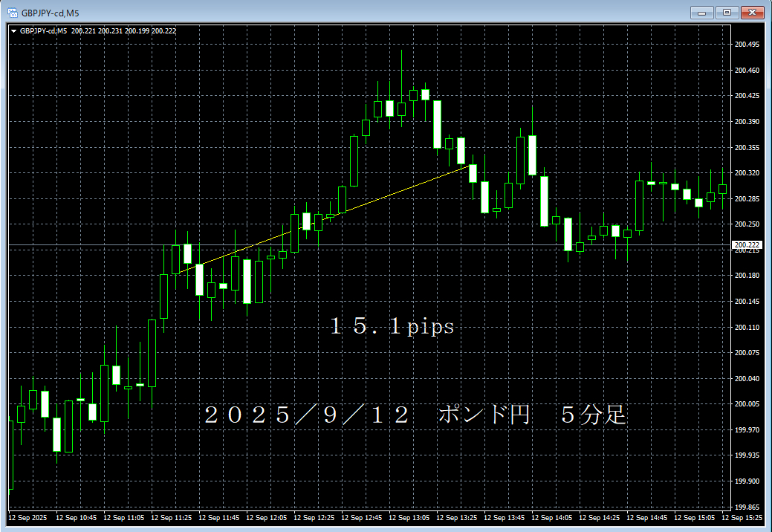Click the 12 Sep 14:25 time axis label
This screenshot has height=532, width=772.
(599, 517)
